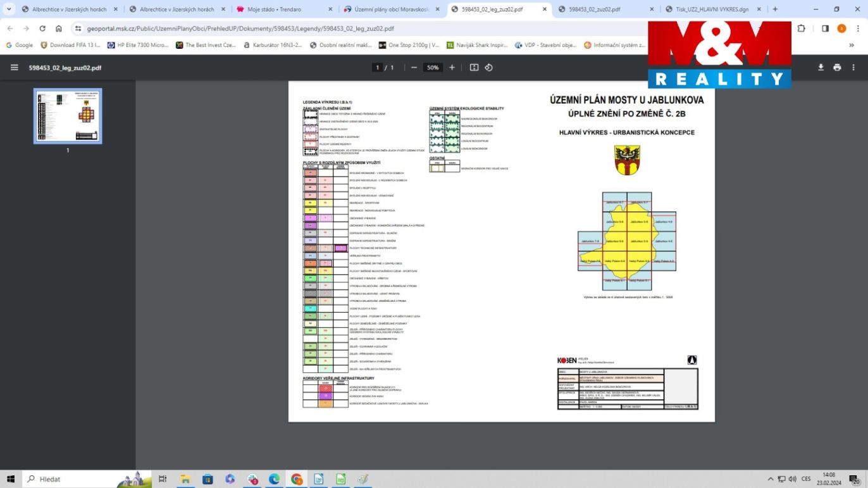Open the HP Elite 7300 Micro bookmark
Screen dimensions: 868x488
138,46
